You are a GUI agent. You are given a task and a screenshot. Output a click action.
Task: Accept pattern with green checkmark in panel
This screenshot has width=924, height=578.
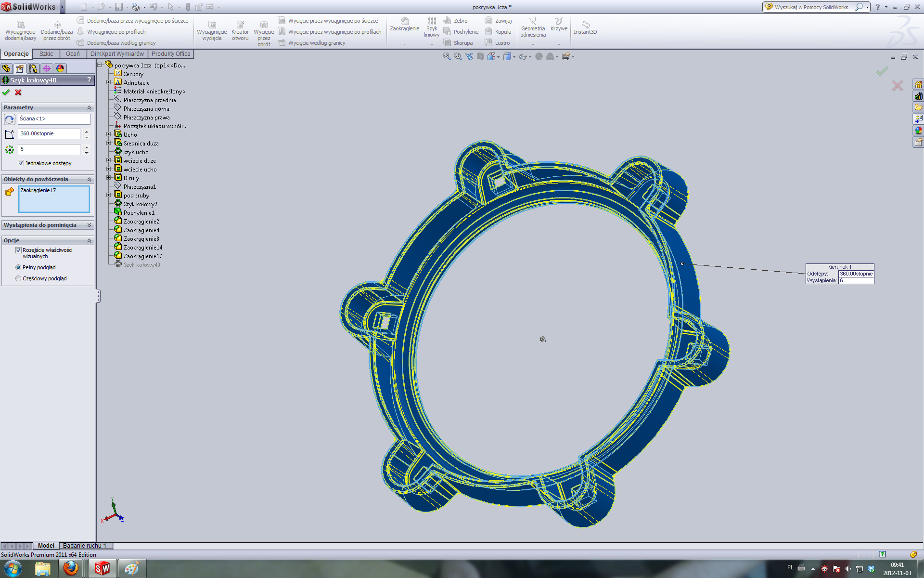pyautogui.click(x=6, y=92)
